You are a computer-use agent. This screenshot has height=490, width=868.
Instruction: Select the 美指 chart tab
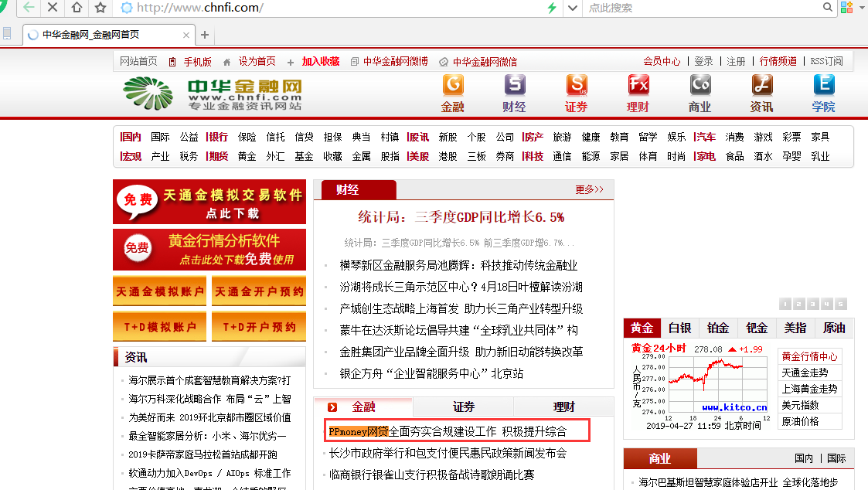pyautogui.click(x=795, y=328)
